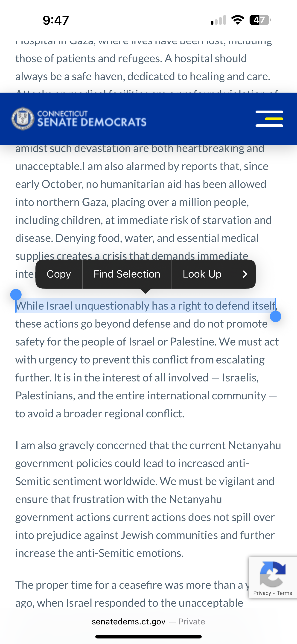Choose Find Selection in the popup menu
Screen dimensions: 297x644
click(127, 274)
